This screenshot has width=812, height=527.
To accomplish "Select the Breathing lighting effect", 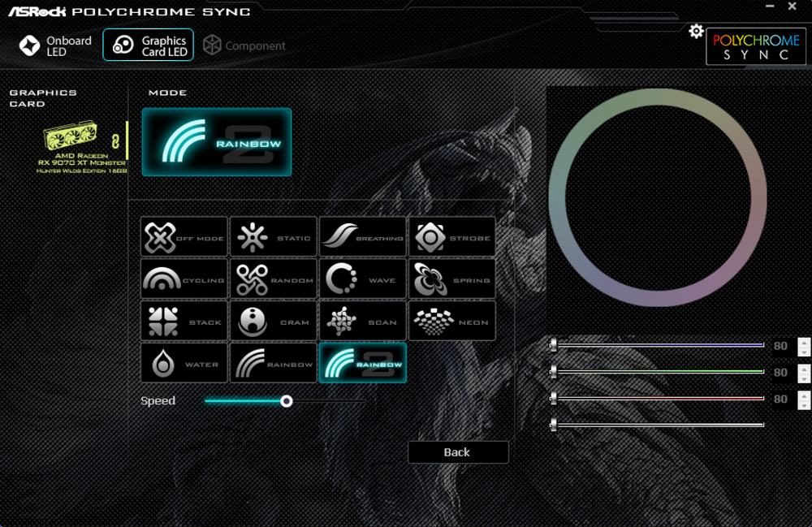I will tap(362, 237).
